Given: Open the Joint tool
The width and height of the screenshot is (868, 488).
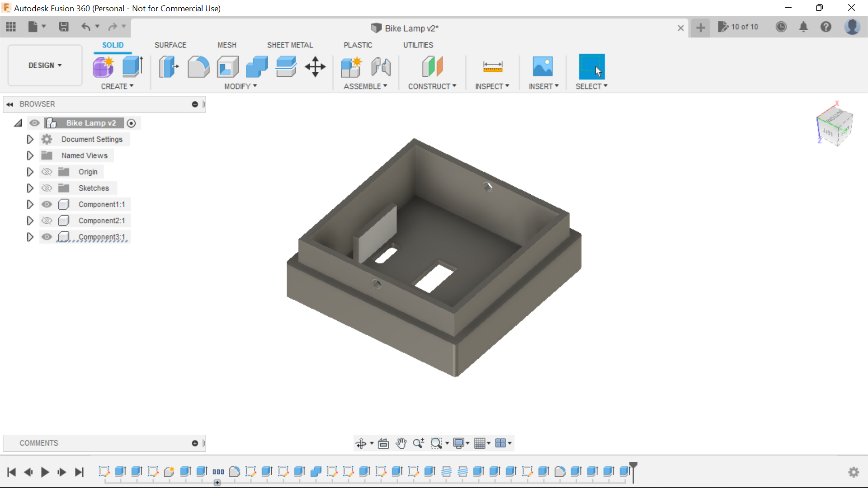Looking at the screenshot, I should (381, 66).
